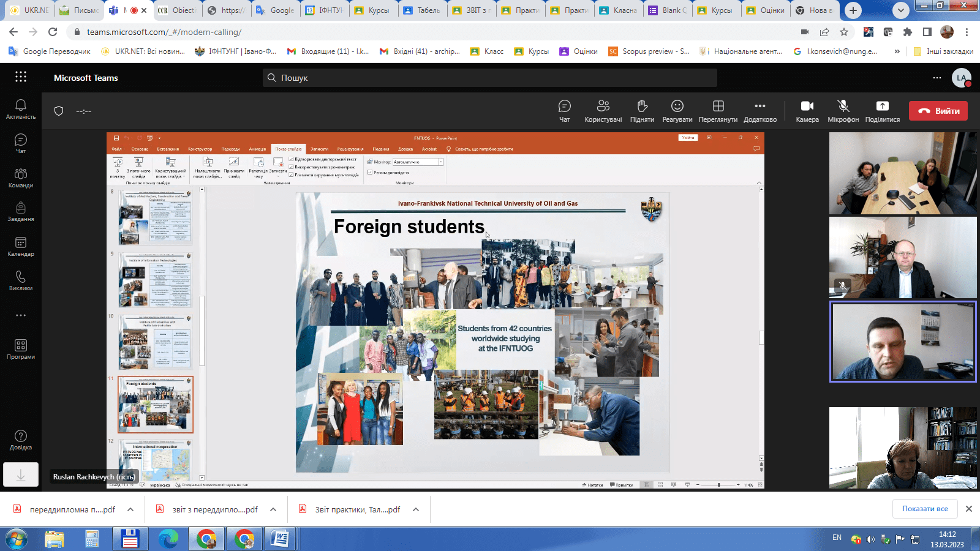The height and width of the screenshot is (551, 980).
Task: Unmute the microphone in the meeting
Action: [843, 111]
